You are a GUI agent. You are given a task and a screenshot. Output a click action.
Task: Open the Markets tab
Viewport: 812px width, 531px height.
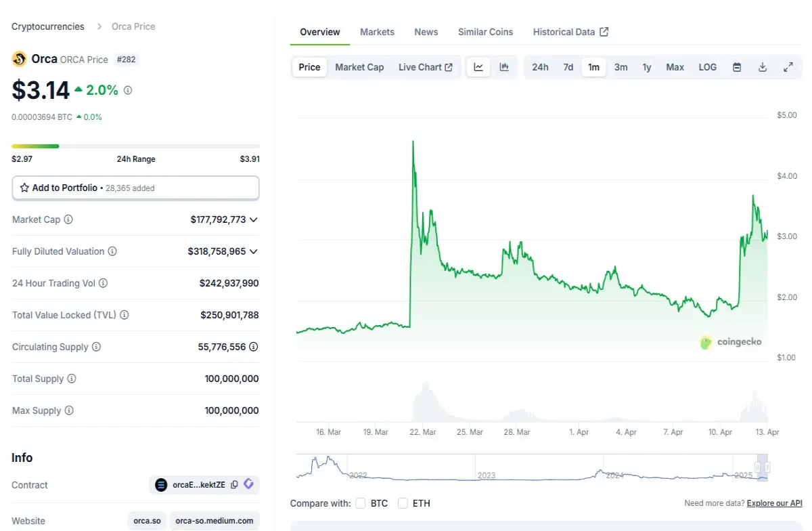[x=377, y=32]
